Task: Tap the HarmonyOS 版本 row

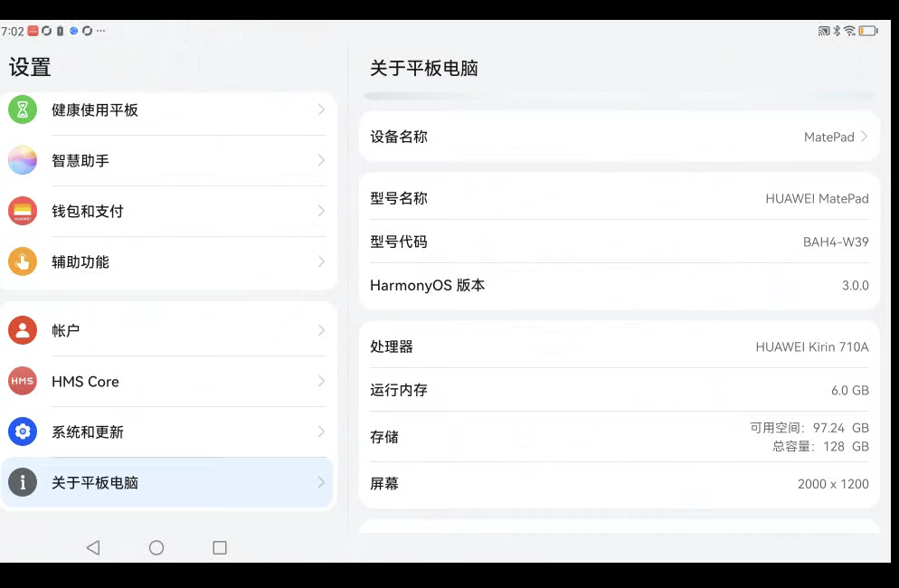Action: tap(620, 285)
